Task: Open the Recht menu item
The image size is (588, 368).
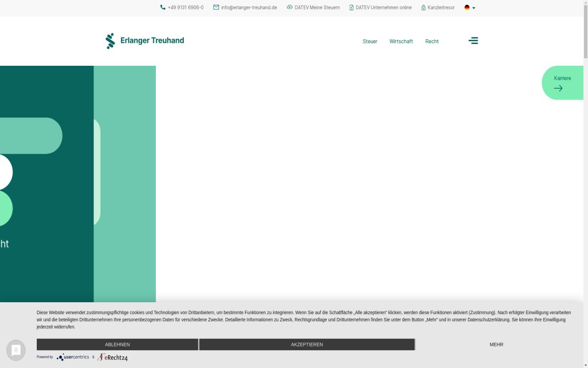Action: 432,41
